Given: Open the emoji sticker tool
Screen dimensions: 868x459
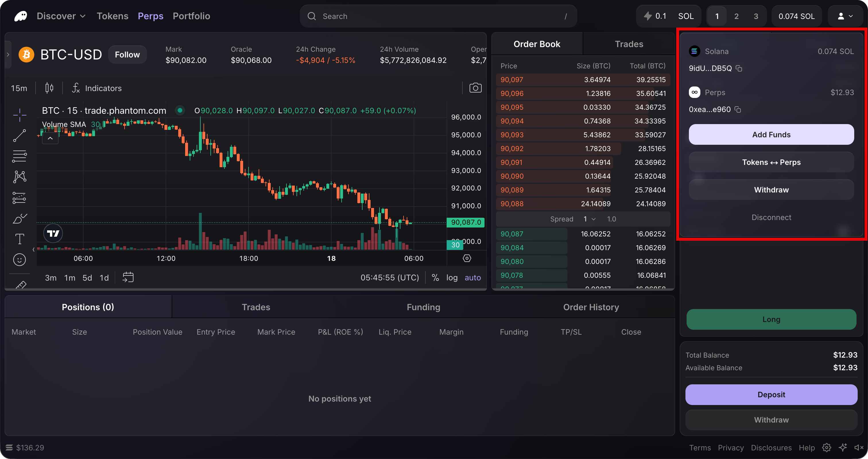Looking at the screenshot, I should point(20,260).
